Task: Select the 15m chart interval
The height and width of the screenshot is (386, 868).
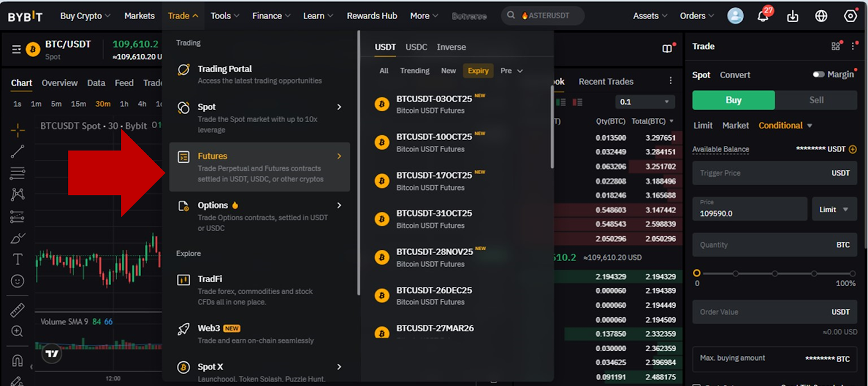Action: click(x=78, y=104)
